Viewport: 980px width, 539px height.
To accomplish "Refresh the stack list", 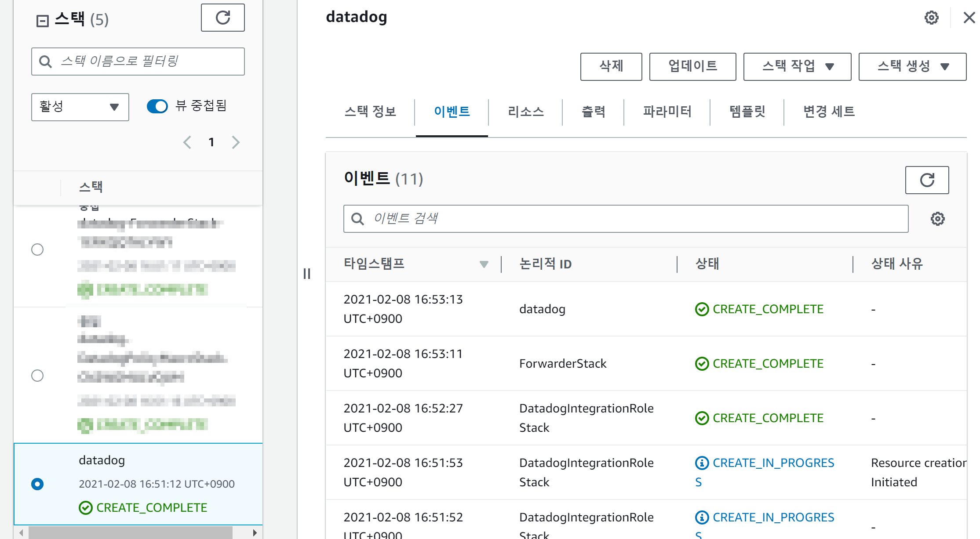I will [222, 18].
